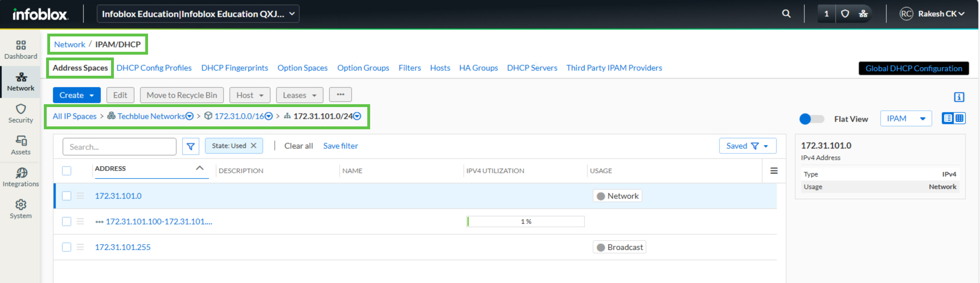Image resolution: width=980 pixels, height=283 pixels.
Task: Switch to grid view layout
Action: click(x=960, y=118)
